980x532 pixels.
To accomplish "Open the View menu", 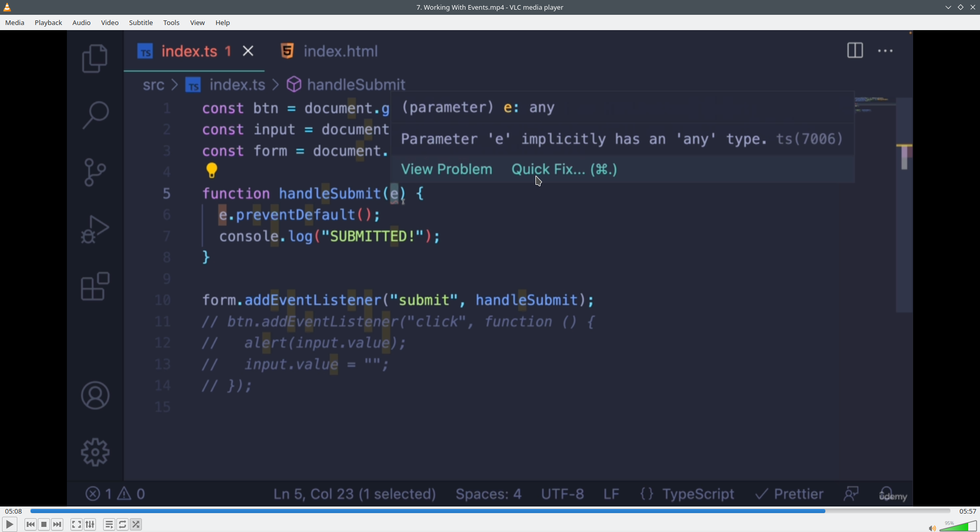I will click(198, 23).
